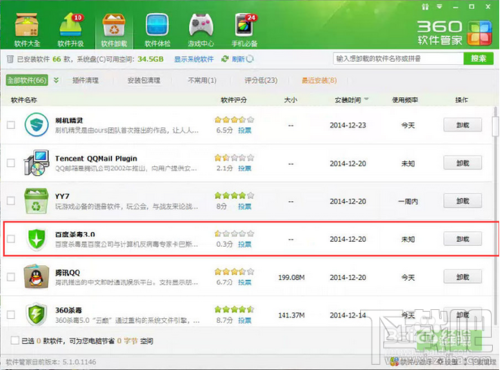This screenshot has height=370, width=500.
Task: Click star rating of 刷机精灵
Action: (x=234, y=120)
